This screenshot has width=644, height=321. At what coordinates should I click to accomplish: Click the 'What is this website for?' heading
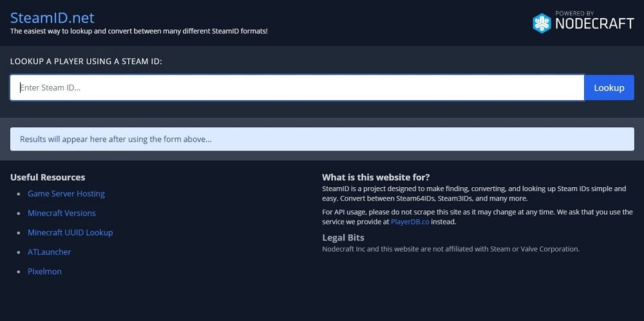click(376, 178)
